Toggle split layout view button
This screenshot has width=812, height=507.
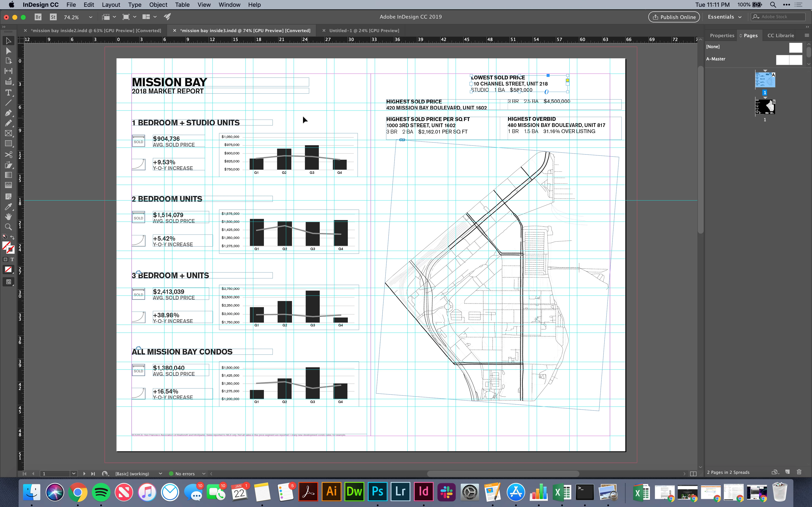pos(693,473)
